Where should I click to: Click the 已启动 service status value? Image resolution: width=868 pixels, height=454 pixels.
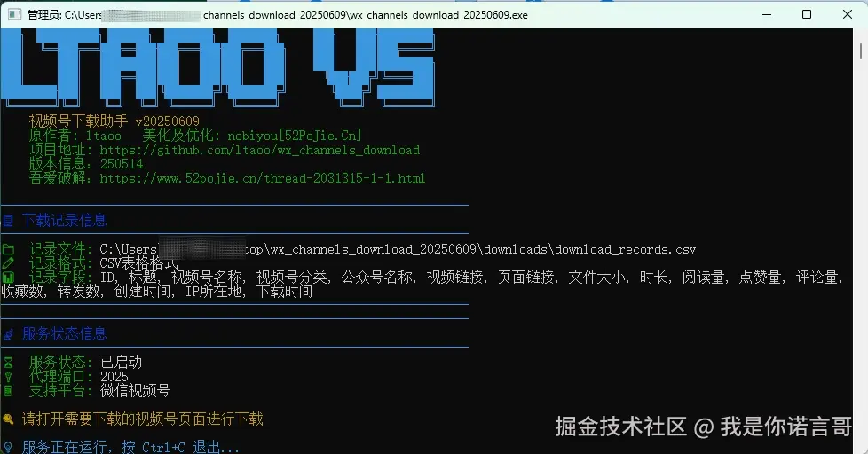(122, 362)
